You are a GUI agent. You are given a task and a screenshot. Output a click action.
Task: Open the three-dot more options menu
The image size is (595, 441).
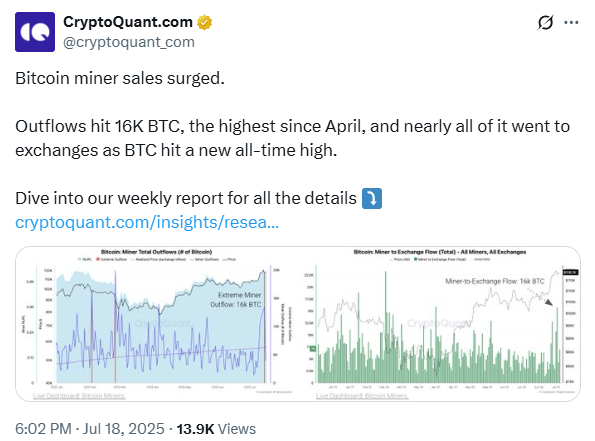(571, 23)
